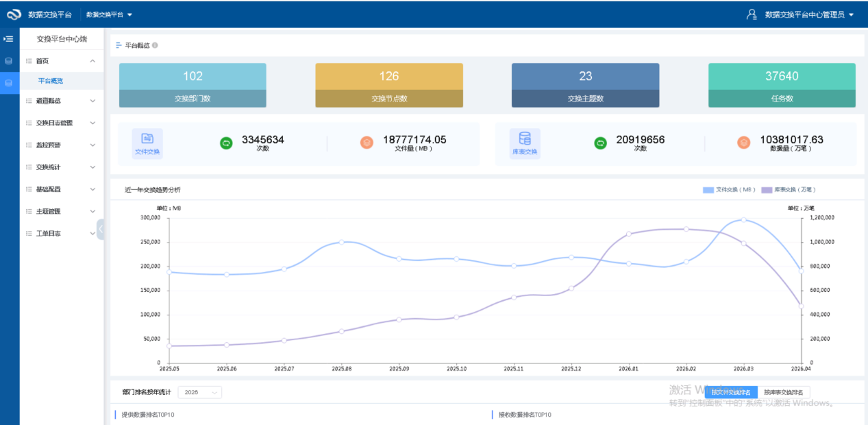868x425 pixels.
Task: Open the 交换统计 sidebar menu
Action: coord(60,167)
